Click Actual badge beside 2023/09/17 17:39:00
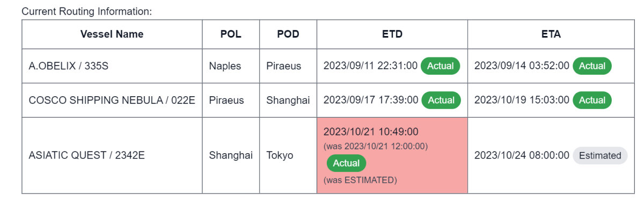This screenshot has height=201, width=644. [x=441, y=100]
